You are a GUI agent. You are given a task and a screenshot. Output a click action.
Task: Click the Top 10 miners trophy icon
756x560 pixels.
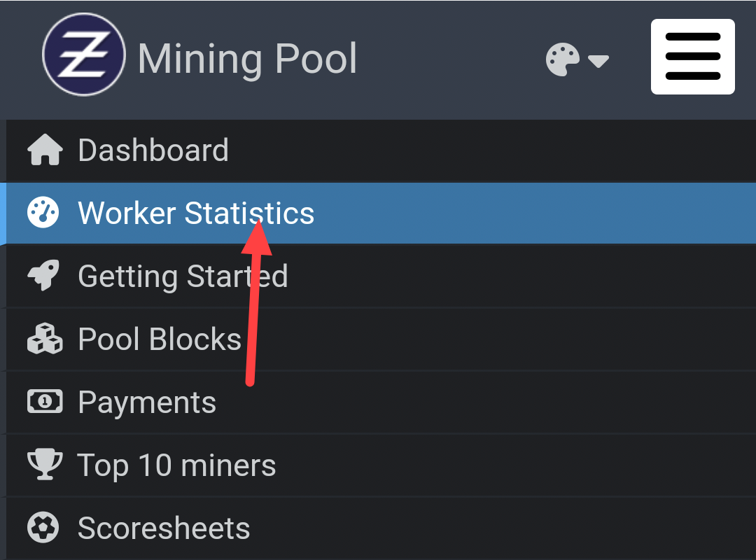(44, 465)
